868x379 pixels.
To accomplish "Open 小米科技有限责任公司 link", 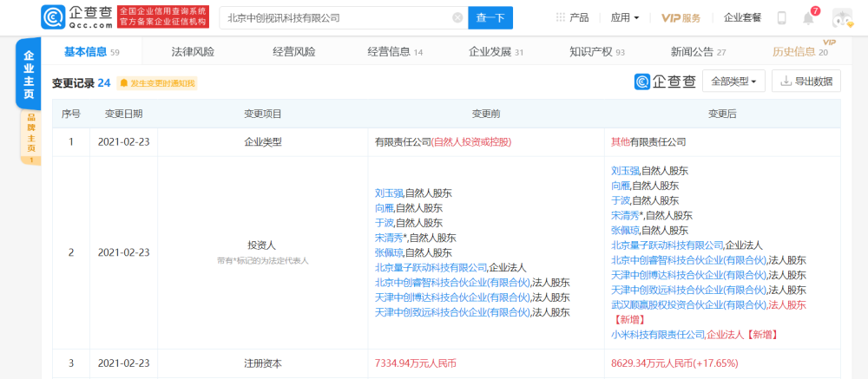I will [x=658, y=334].
